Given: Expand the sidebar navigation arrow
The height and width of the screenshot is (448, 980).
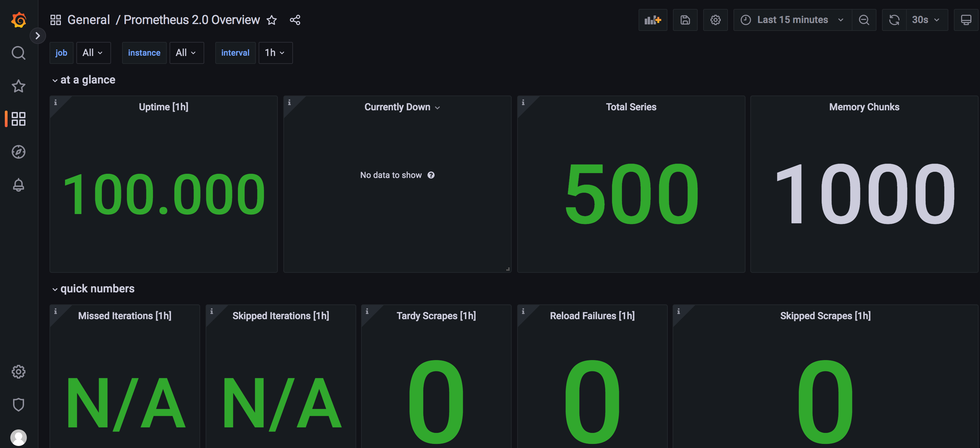Looking at the screenshot, I should (38, 36).
